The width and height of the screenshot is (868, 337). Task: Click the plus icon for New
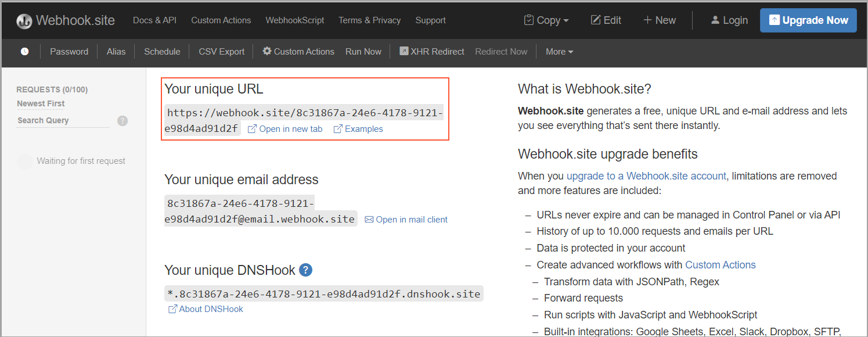coord(647,20)
